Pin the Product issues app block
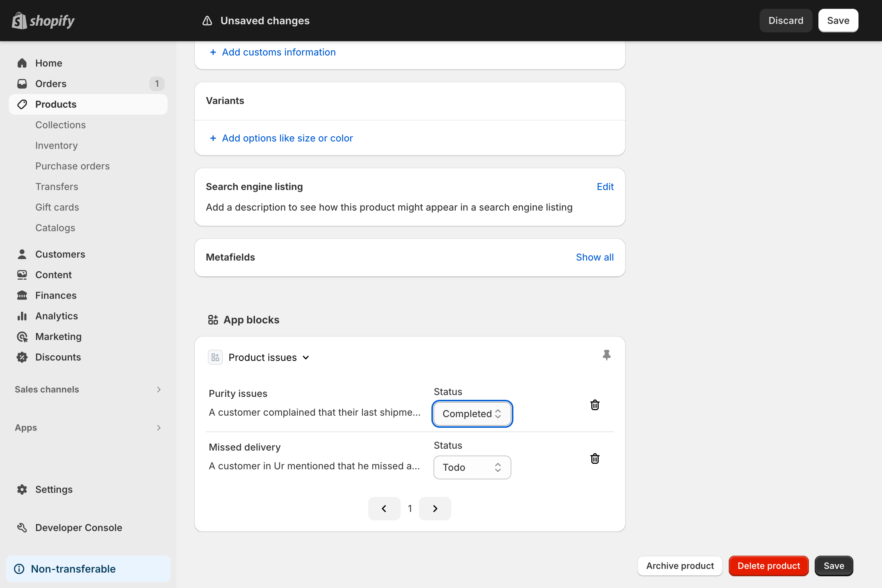The image size is (882, 588). pos(606,355)
